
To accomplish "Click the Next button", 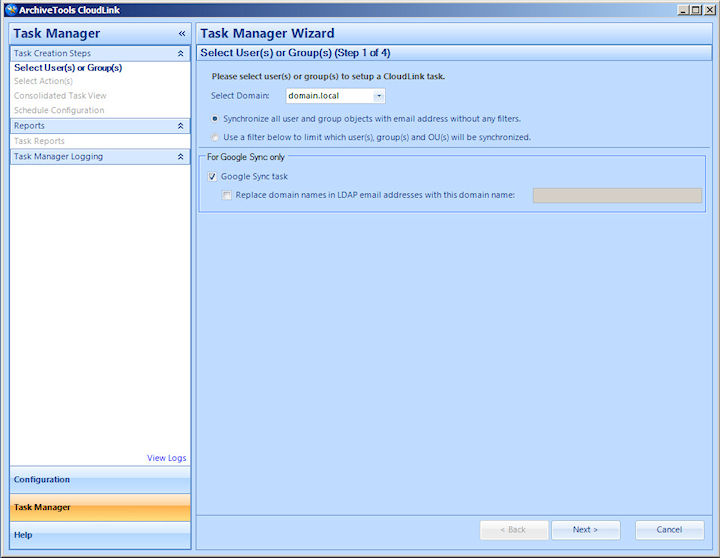I will coord(585,530).
